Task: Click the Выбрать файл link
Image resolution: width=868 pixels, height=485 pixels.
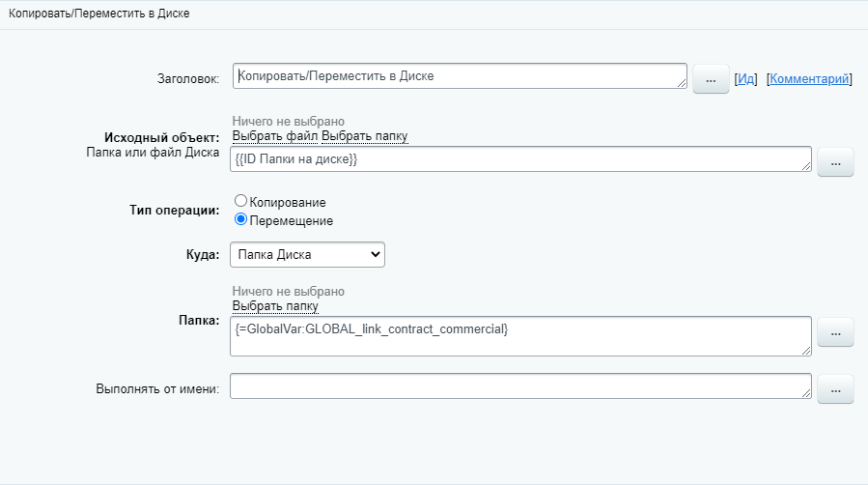Action: tap(275, 136)
